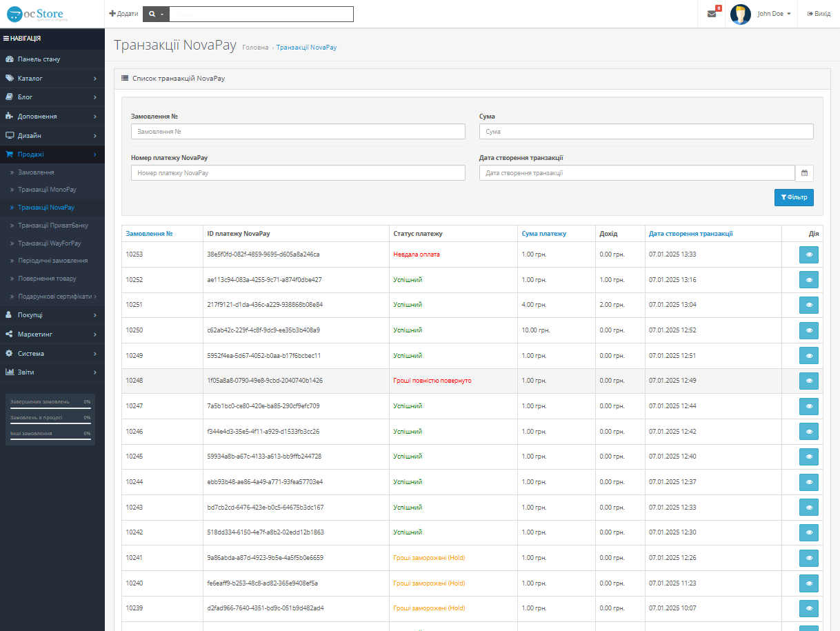Viewport: 840px width, 631px height.
Task: View transaction details for order 10245
Action: pyautogui.click(x=809, y=457)
